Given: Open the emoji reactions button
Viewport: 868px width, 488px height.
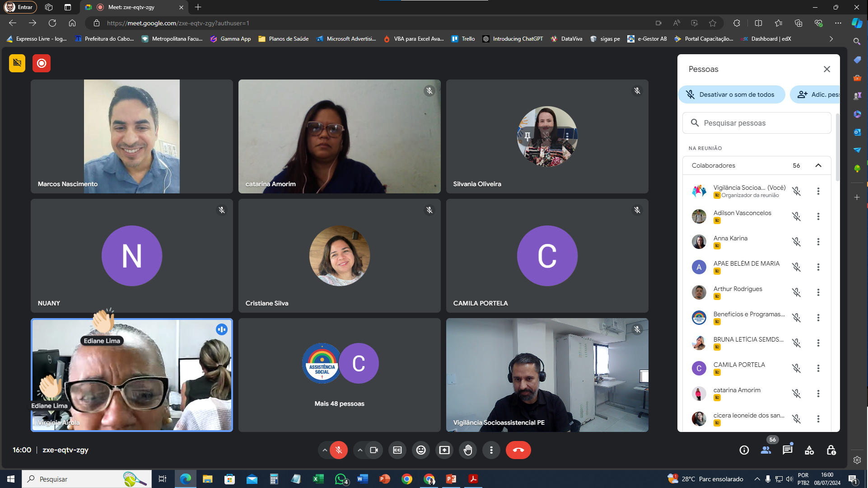Looking at the screenshot, I should coord(421,450).
